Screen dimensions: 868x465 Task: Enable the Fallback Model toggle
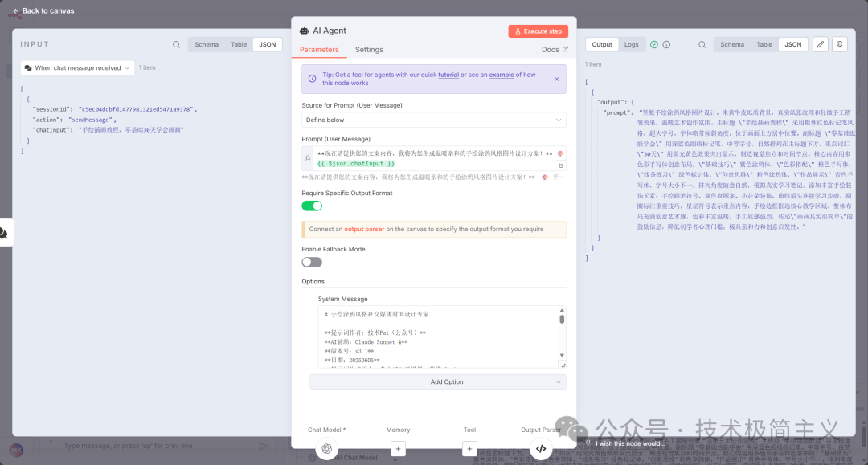point(312,262)
